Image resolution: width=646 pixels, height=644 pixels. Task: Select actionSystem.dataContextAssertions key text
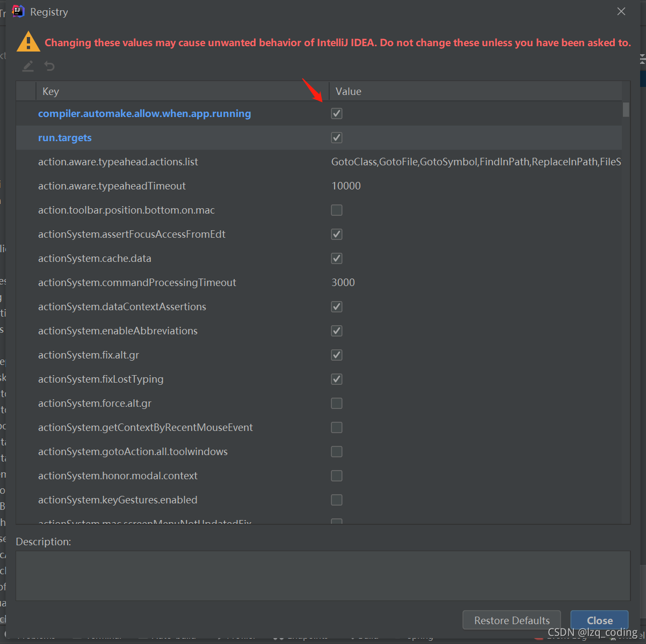click(x=122, y=307)
